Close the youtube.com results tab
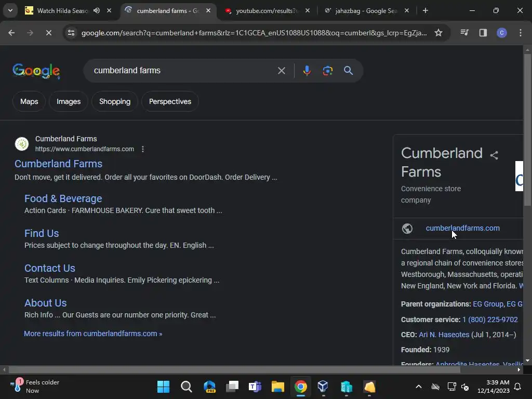The height and width of the screenshot is (399, 532). [x=308, y=10]
